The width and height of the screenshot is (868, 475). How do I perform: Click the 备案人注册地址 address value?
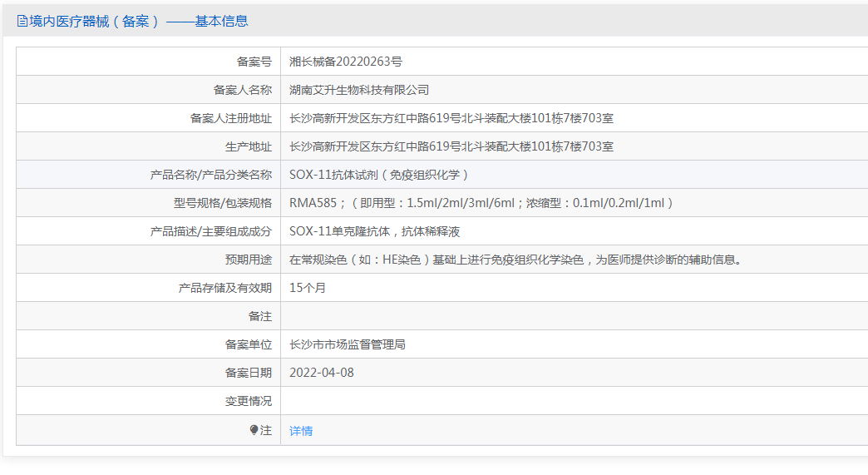tap(451, 118)
